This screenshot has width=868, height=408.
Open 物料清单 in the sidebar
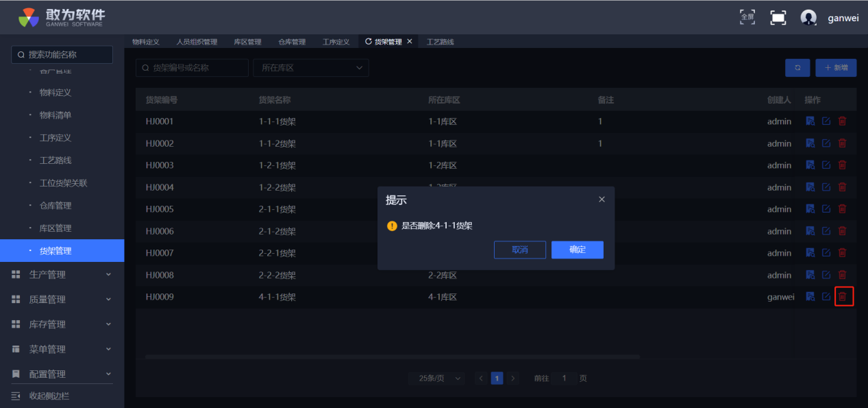(55, 115)
